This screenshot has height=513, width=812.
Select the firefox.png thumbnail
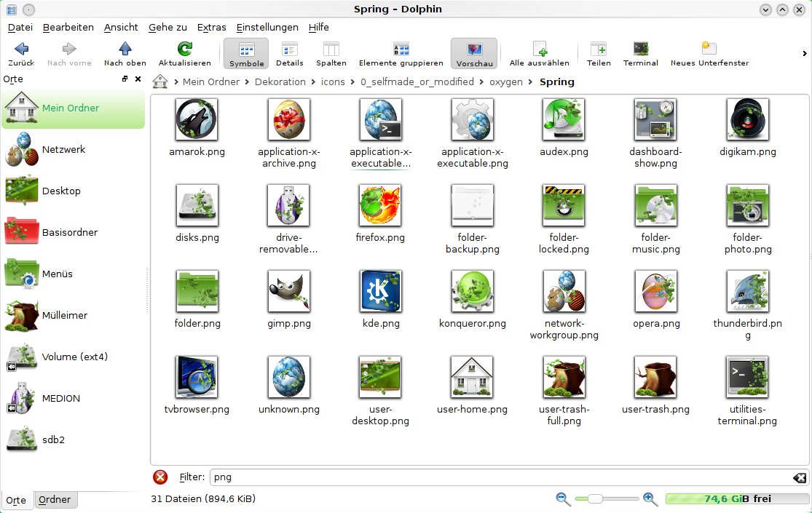380,205
